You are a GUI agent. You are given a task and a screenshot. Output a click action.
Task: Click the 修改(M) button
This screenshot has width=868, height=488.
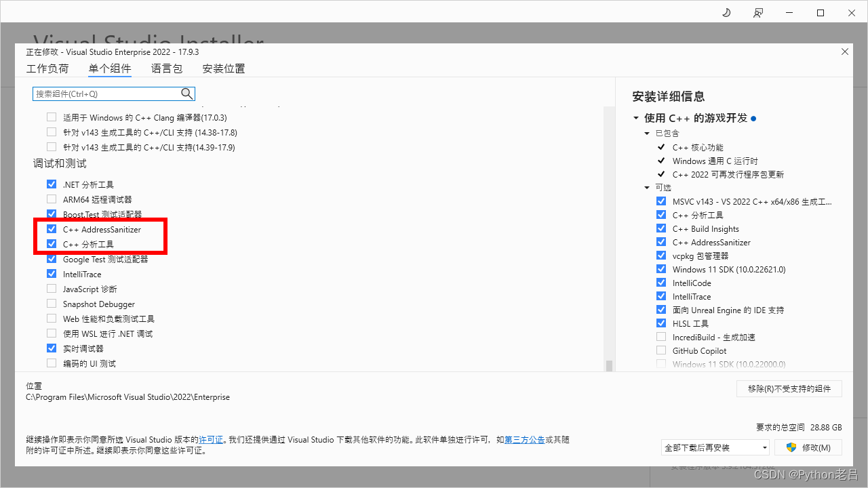tap(810, 447)
